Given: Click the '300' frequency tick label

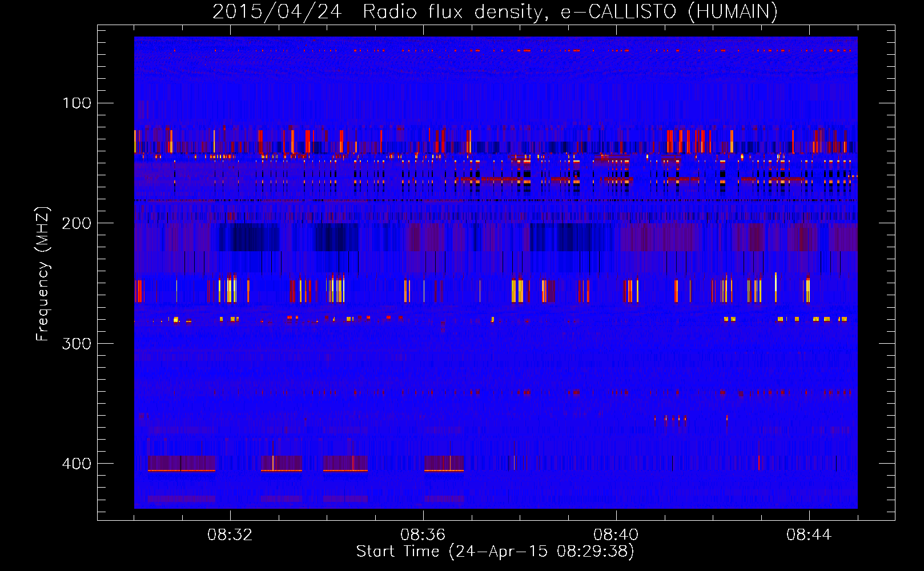Looking at the screenshot, I should tap(77, 343).
